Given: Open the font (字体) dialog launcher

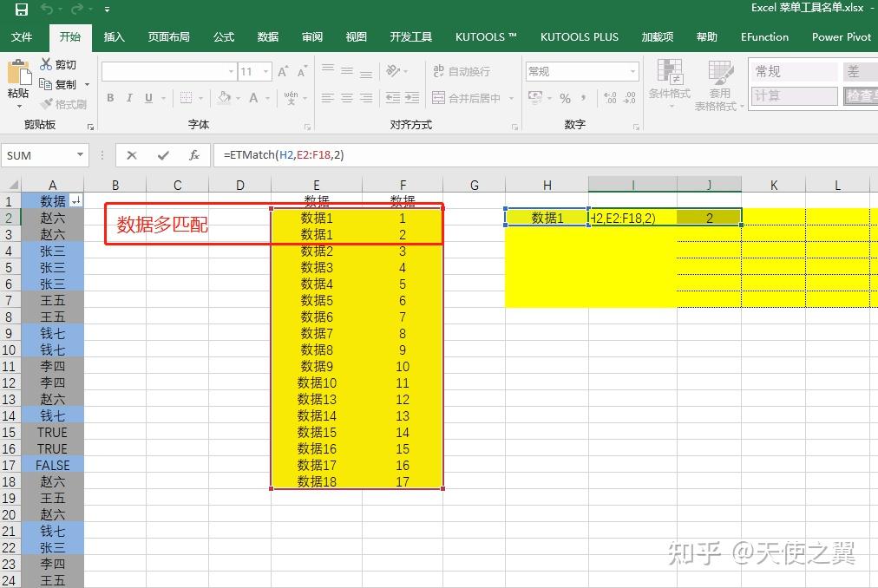Looking at the screenshot, I should point(307,127).
